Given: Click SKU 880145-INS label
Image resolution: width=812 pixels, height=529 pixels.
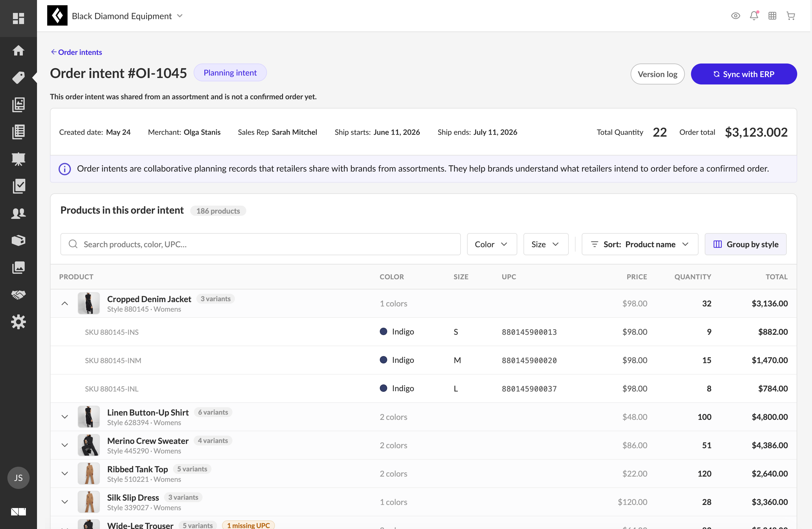Looking at the screenshot, I should [112, 332].
